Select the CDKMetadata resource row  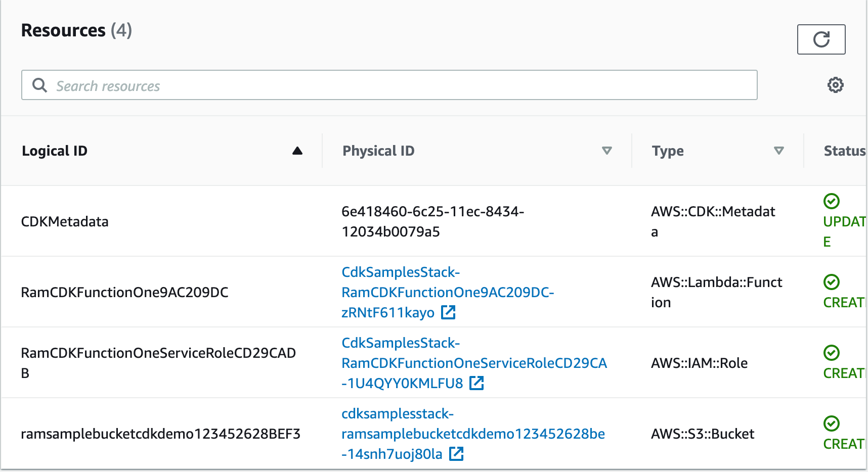coord(65,221)
